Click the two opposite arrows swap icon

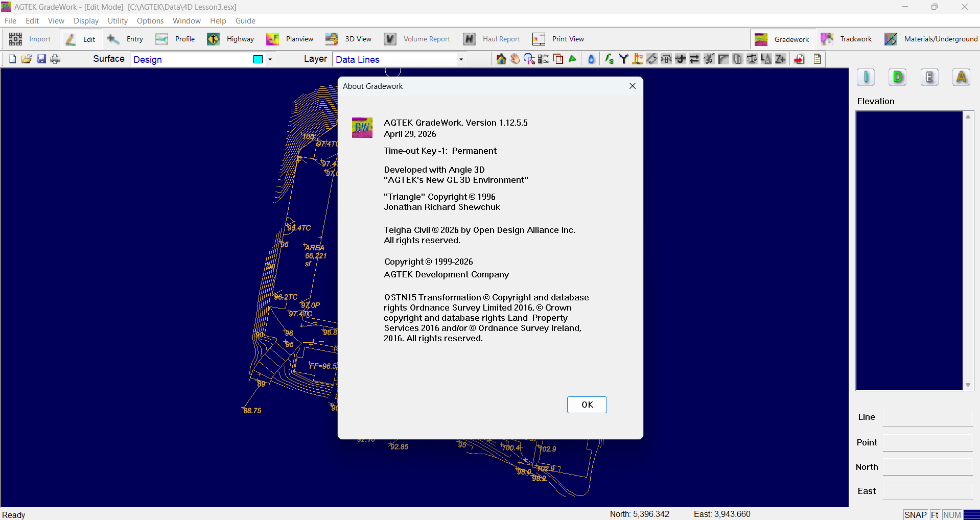[x=694, y=59]
